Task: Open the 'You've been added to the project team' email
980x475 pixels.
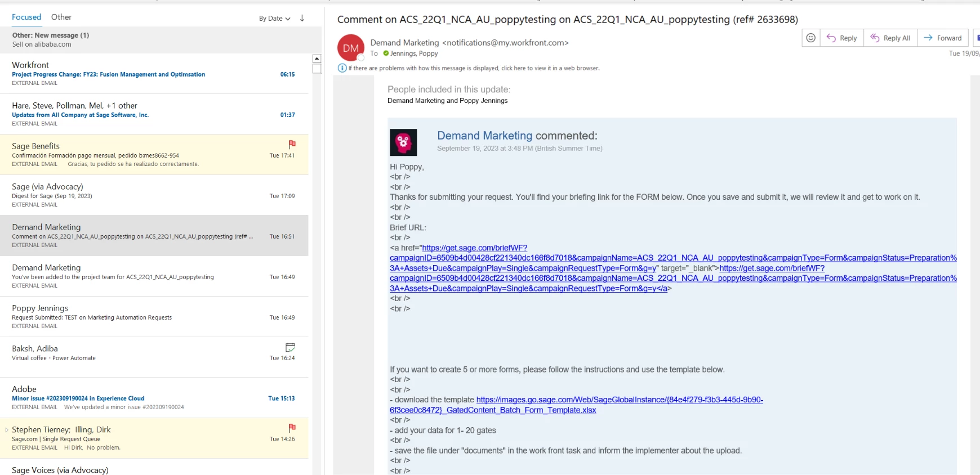Action: click(154, 276)
